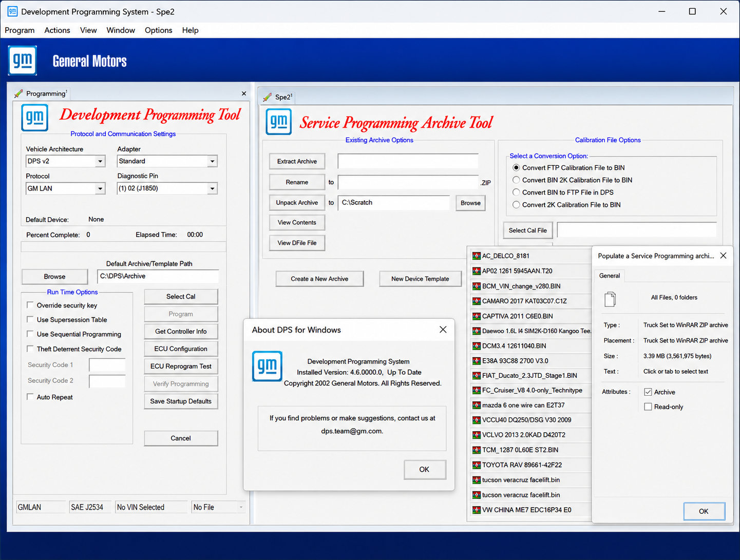
Task: Close the About DPS for Windows dialog
Action: (x=443, y=330)
